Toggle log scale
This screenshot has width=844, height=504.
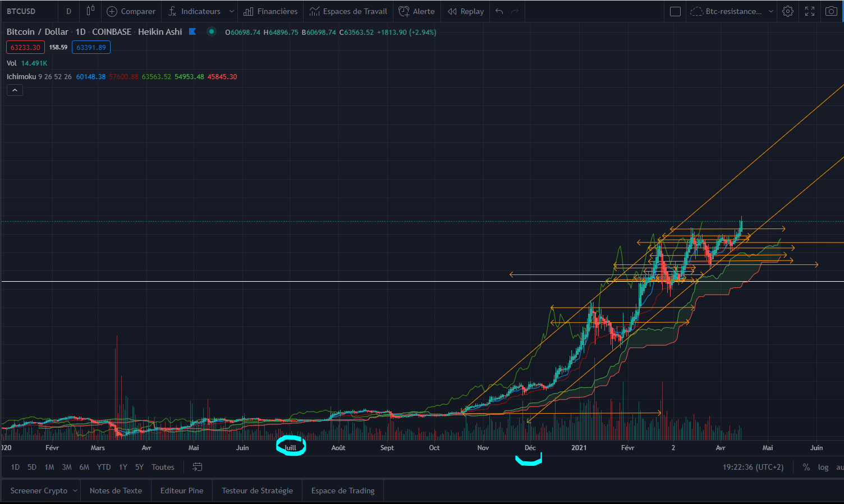[823, 467]
